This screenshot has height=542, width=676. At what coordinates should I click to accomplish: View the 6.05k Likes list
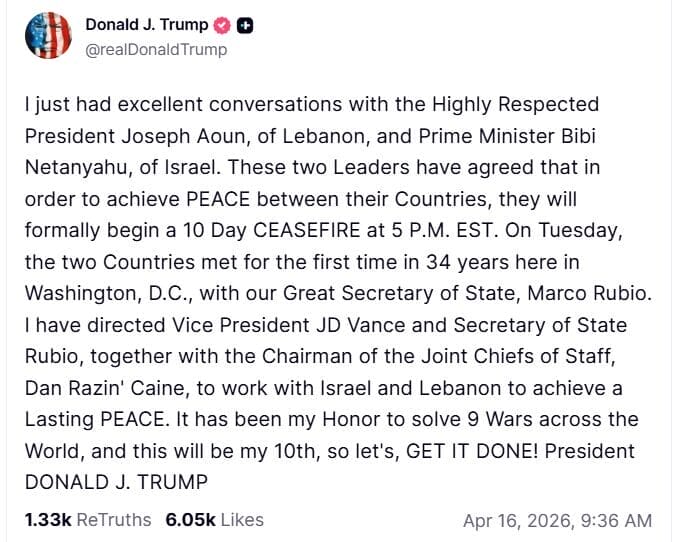[214, 519]
